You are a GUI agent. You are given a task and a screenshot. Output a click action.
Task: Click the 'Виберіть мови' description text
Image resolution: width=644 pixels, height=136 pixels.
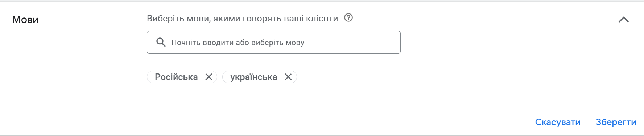(242, 18)
